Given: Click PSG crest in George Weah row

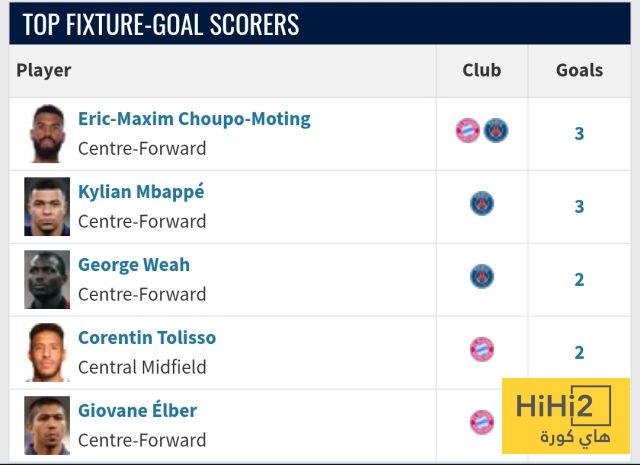Looking at the screenshot, I should pyautogui.click(x=482, y=277).
